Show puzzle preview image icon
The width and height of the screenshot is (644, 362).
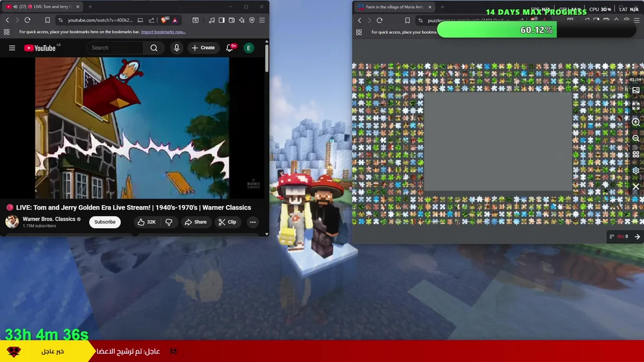tap(636, 90)
